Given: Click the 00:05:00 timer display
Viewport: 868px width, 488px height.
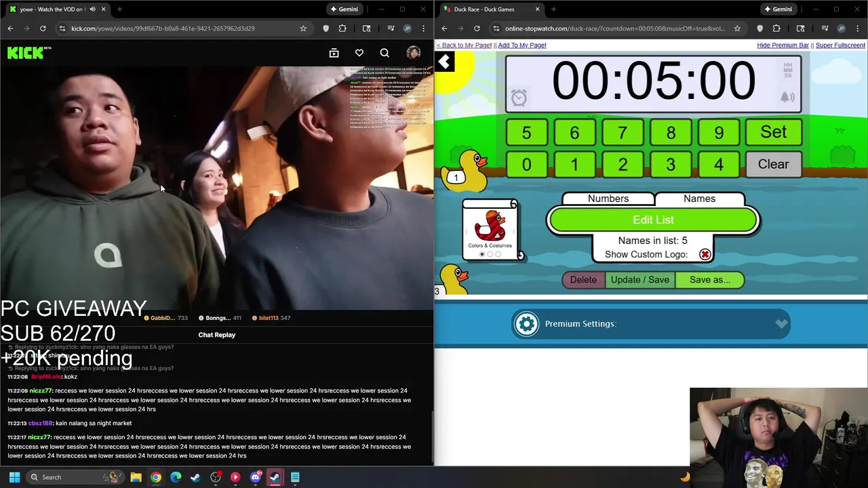Looking at the screenshot, I should (x=653, y=81).
